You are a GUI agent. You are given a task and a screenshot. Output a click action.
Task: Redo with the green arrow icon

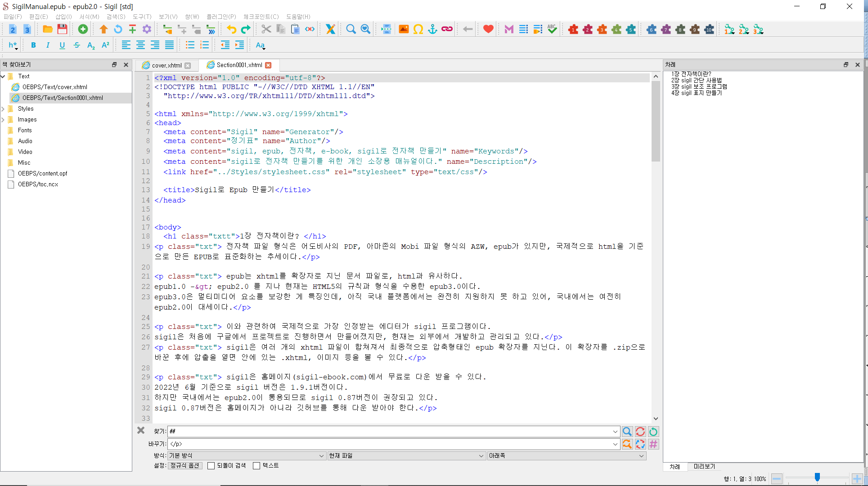246,30
